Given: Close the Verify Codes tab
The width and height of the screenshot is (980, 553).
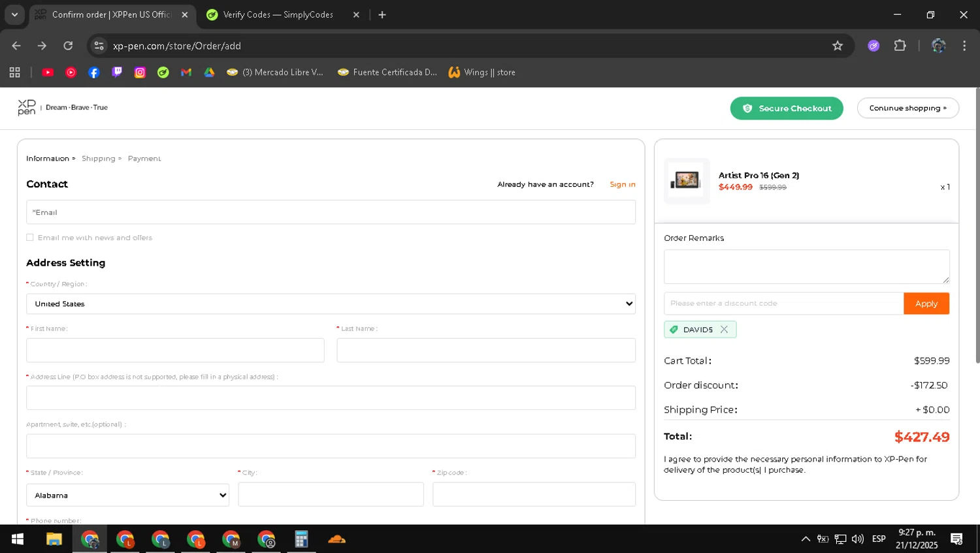Looking at the screenshot, I should (356, 14).
